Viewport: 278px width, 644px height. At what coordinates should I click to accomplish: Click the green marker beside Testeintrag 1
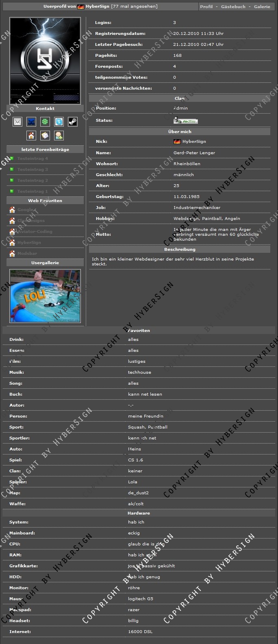[12, 191]
